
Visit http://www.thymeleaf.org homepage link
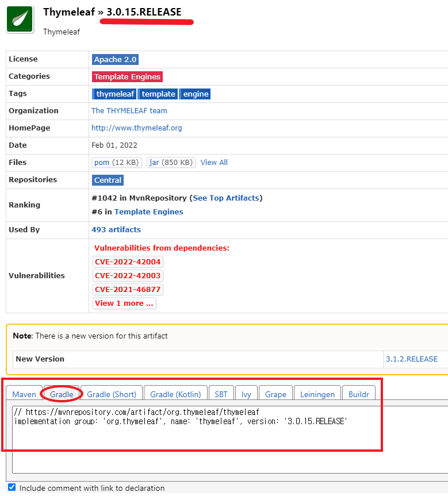click(x=137, y=128)
